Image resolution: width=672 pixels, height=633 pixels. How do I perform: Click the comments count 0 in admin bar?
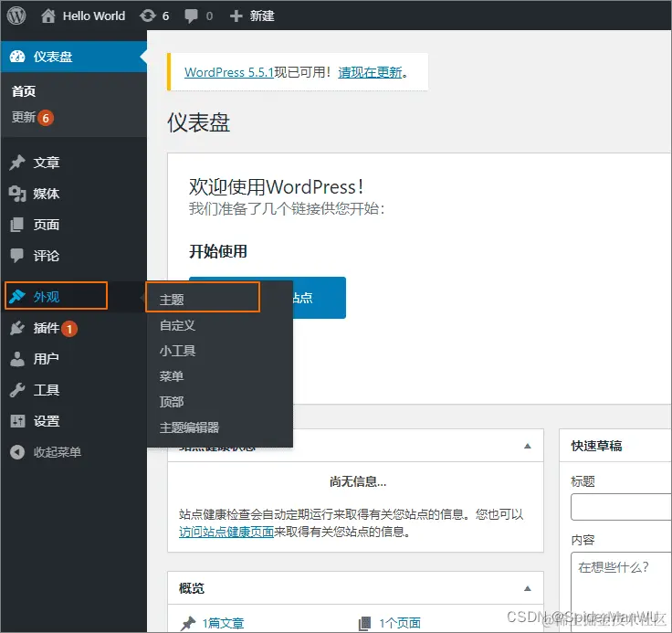[209, 16]
